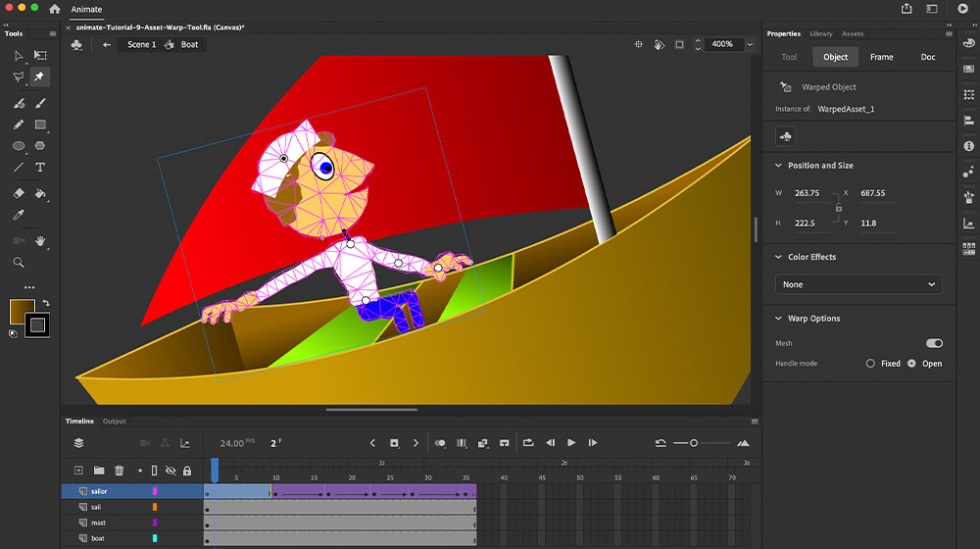Open the Insert Keyframe options dropdown
Image resolution: width=980 pixels, height=549 pixels.
pyautogui.click(x=394, y=443)
